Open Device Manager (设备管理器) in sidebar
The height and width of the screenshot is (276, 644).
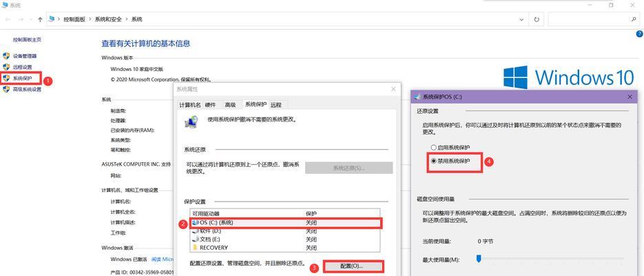(x=25, y=56)
